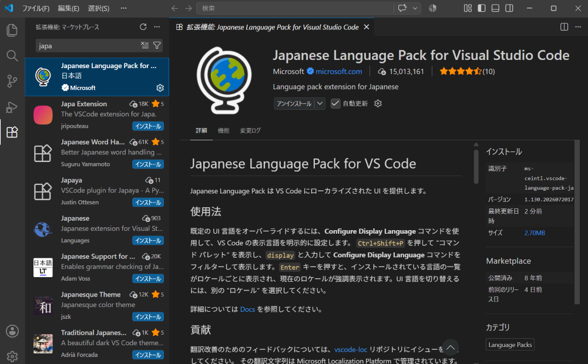588x364 pixels.
Task: Close the Japanese Language Pack tab
Action: [367, 27]
